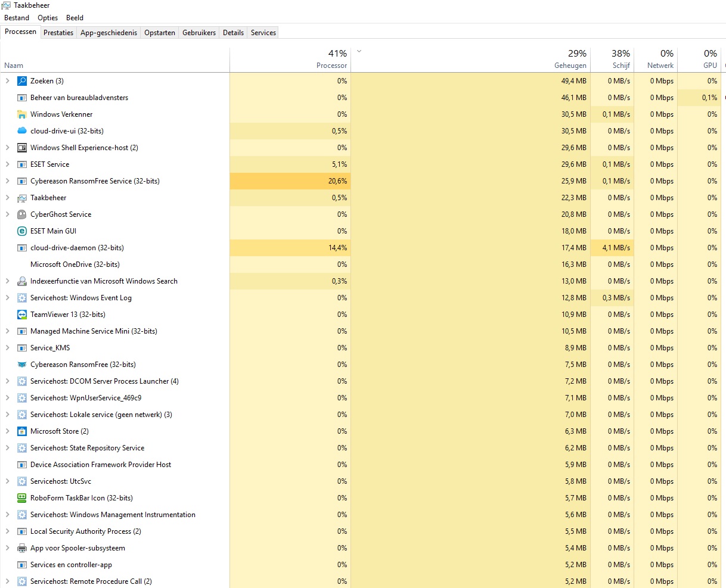Click the ESET Main GUI icon
The height and width of the screenshot is (588, 726).
tap(22, 231)
